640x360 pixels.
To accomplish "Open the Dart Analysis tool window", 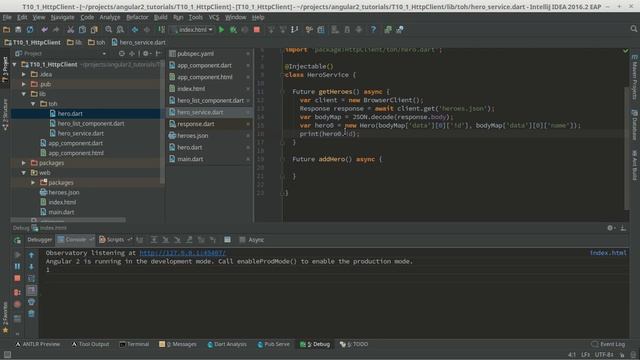I will (x=227, y=344).
